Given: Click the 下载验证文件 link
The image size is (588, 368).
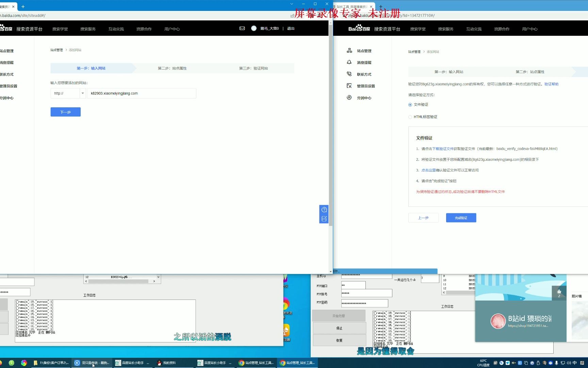Looking at the screenshot, I should tap(443, 149).
